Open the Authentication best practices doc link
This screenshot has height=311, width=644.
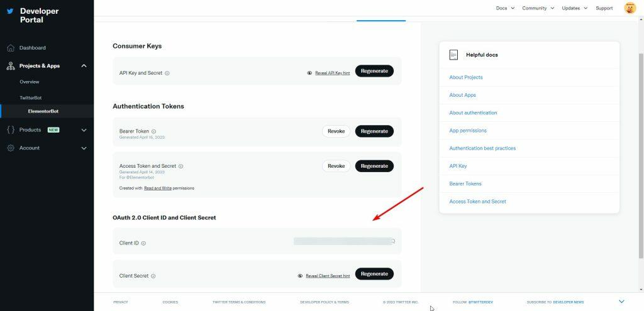[482, 148]
